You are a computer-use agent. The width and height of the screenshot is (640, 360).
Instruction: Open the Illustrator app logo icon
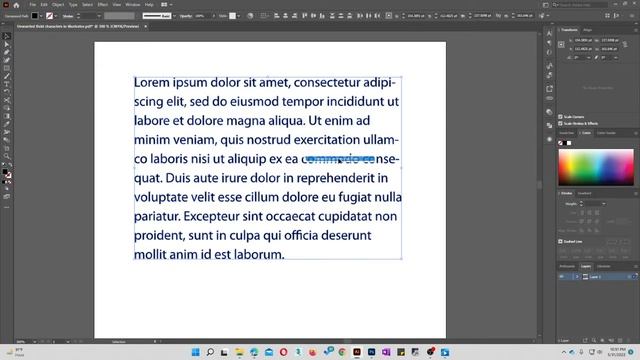pos(6,5)
